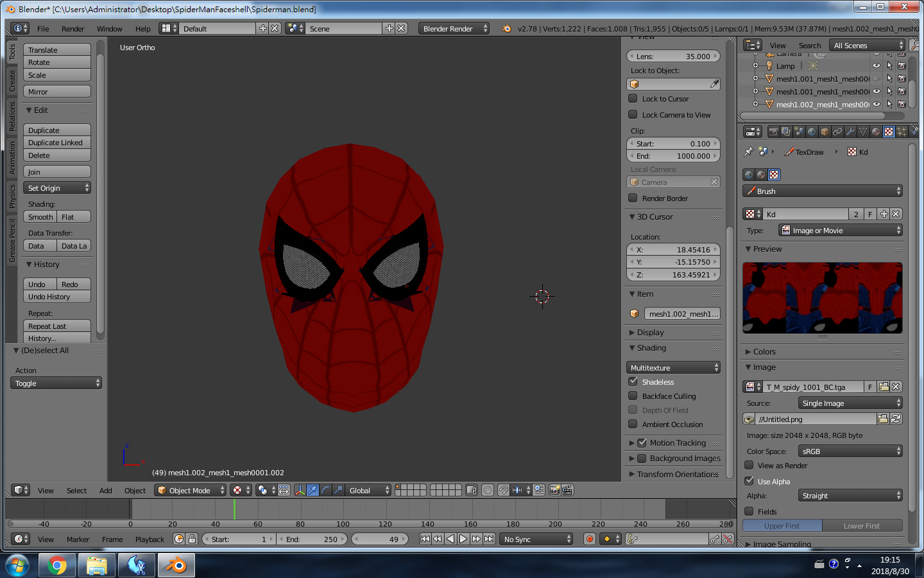Open the Material properties tab (sphere icon)
The width and height of the screenshot is (924, 578).
[876, 132]
